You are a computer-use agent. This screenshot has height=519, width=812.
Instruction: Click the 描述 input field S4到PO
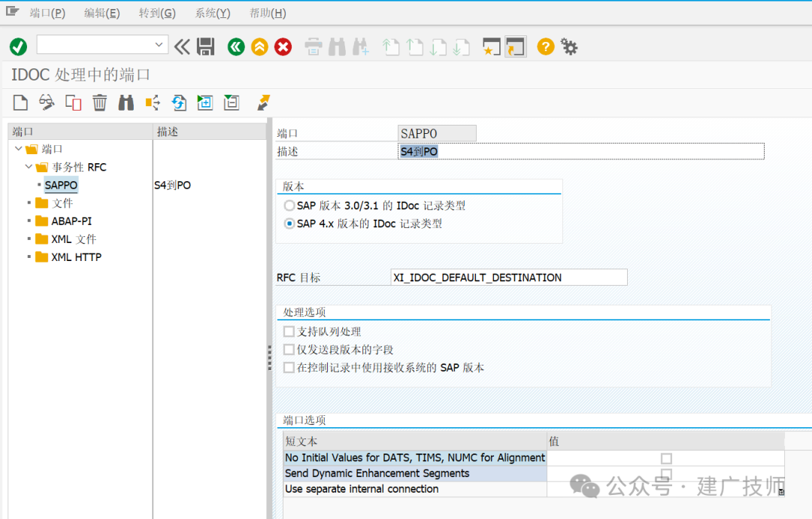coord(580,151)
